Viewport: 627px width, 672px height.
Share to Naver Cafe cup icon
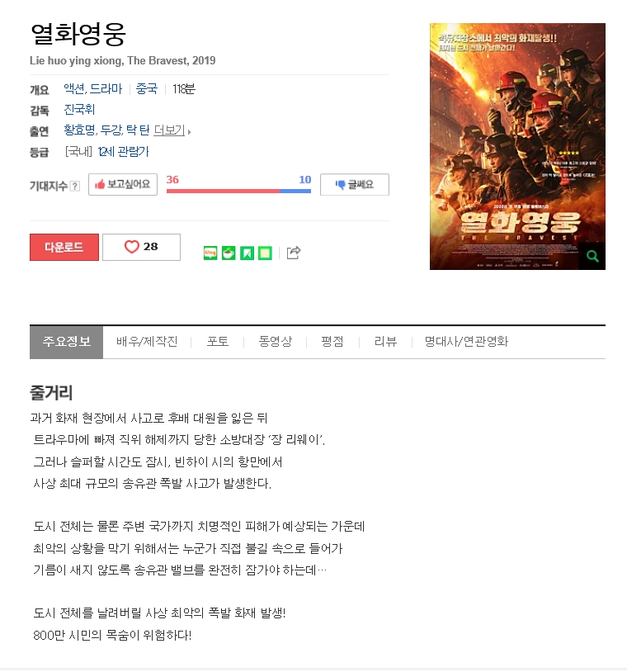tap(229, 253)
